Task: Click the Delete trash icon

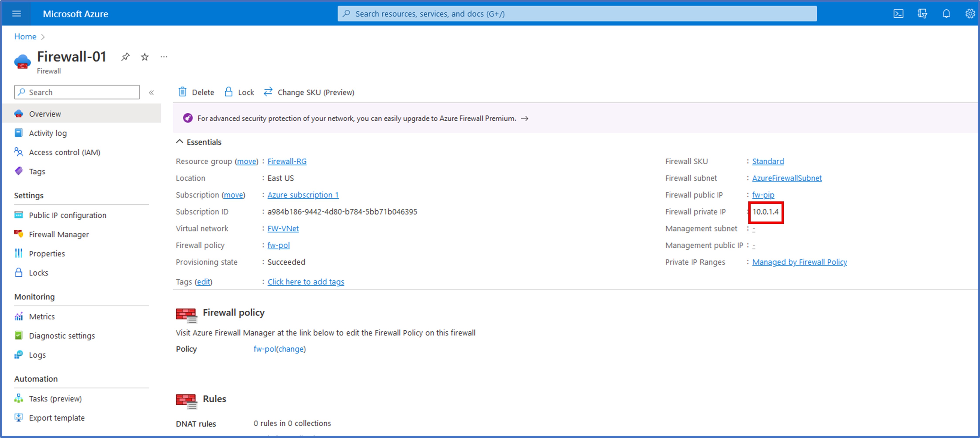Action: 183,92
